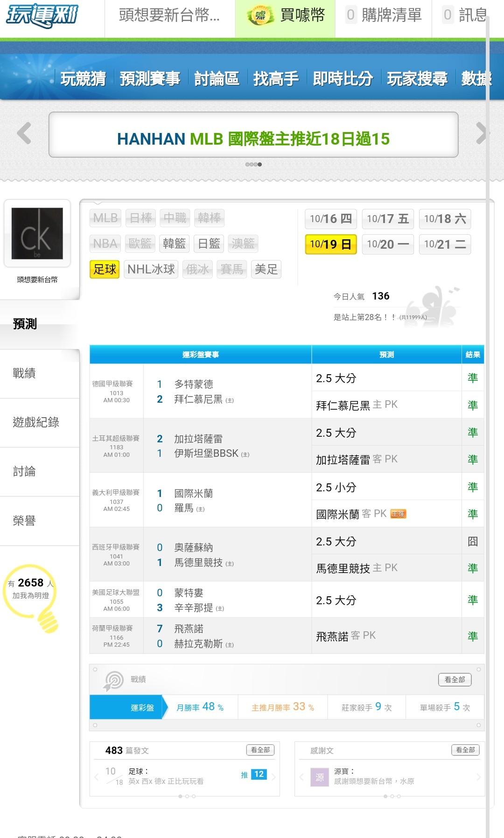
Task: Click the 買噱幣 coin icon
Action: coord(260,16)
